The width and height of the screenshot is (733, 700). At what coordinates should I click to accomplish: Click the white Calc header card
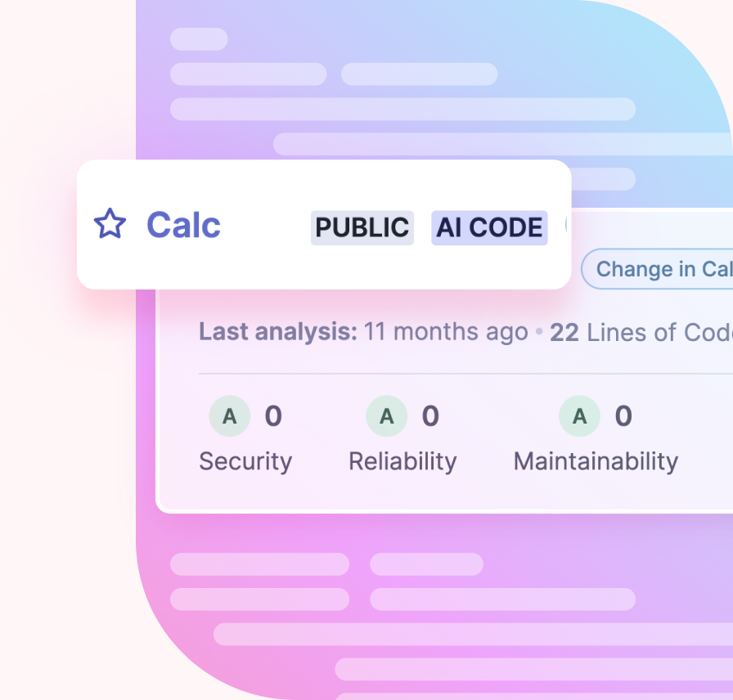[x=324, y=225]
